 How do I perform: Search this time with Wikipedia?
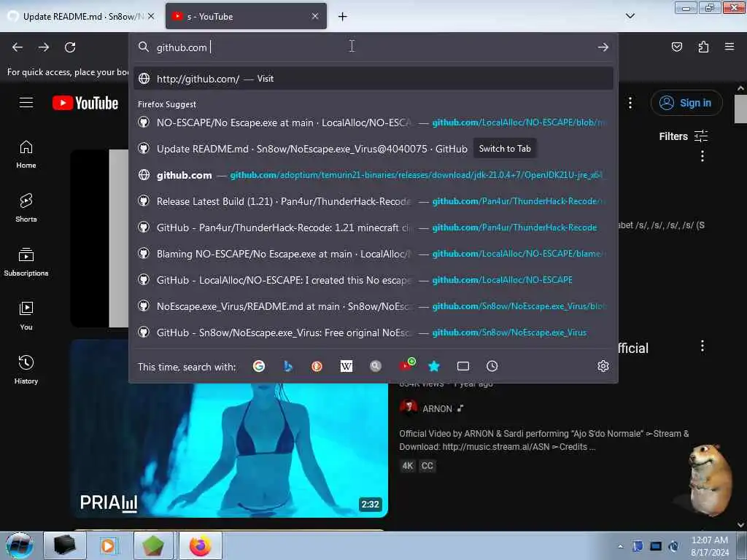(347, 366)
